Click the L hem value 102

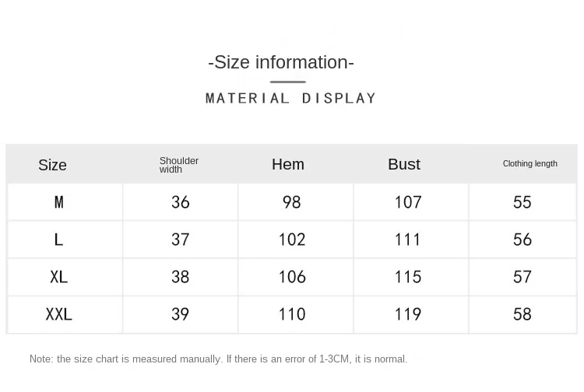(x=292, y=240)
